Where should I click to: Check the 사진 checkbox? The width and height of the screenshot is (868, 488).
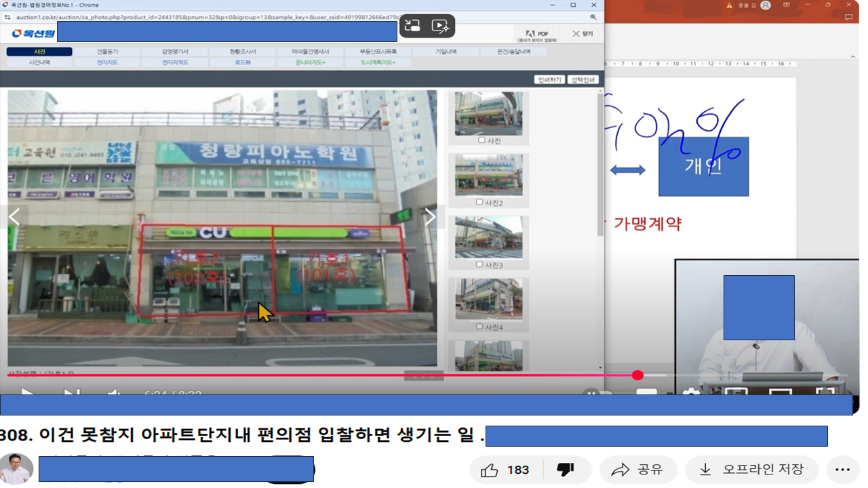click(x=481, y=140)
